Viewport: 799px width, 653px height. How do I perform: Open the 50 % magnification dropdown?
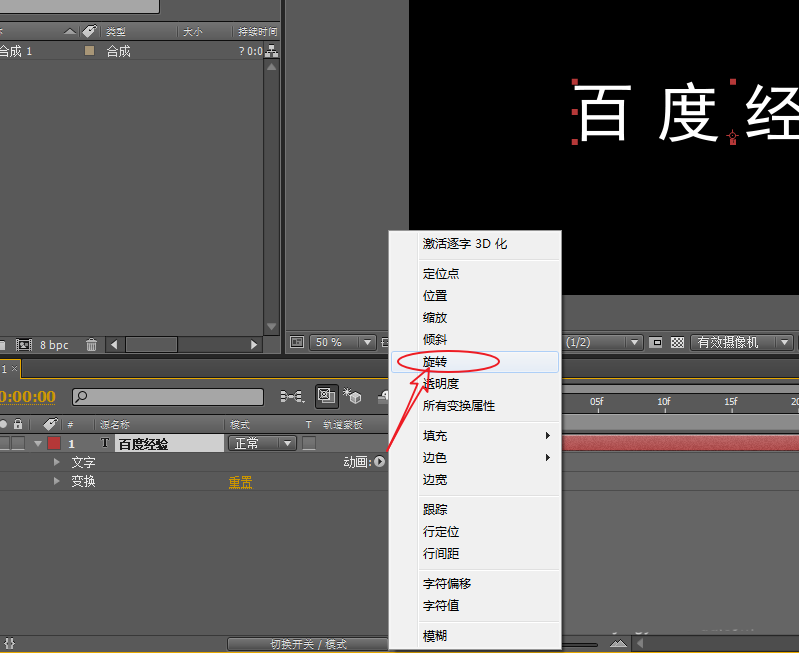pos(342,342)
